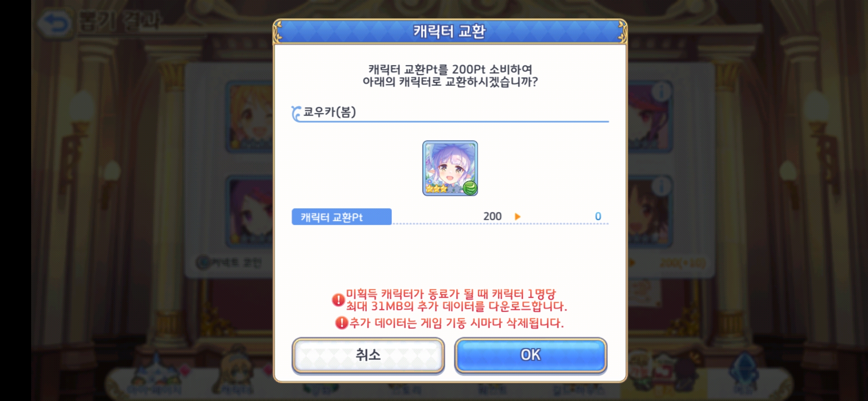This screenshot has width=868, height=401.
Task: Tap Kyouka (Spring) character portrait
Action: (x=450, y=168)
